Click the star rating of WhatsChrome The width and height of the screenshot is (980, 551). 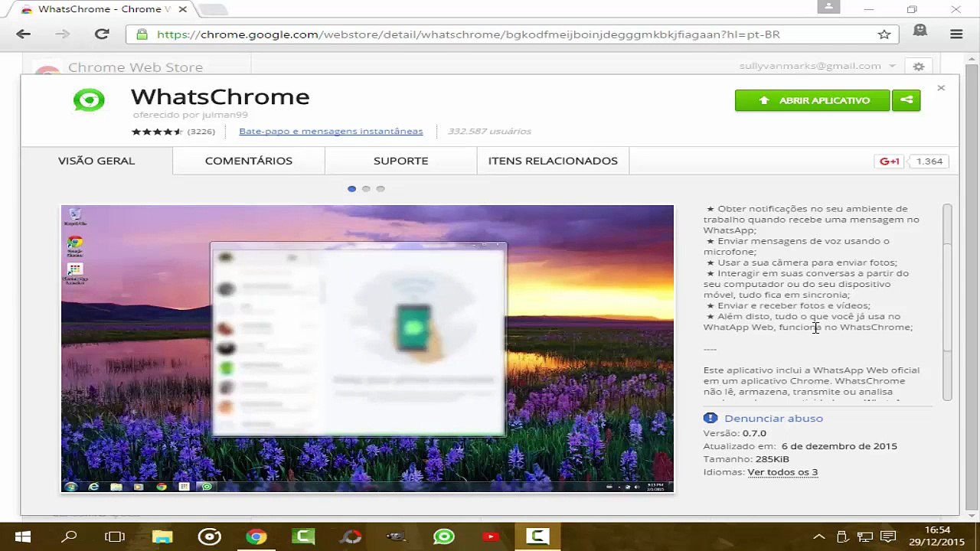(156, 132)
